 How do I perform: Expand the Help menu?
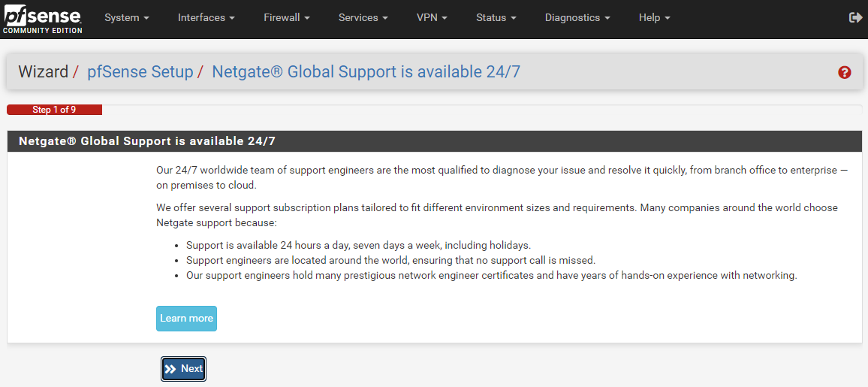click(x=654, y=18)
